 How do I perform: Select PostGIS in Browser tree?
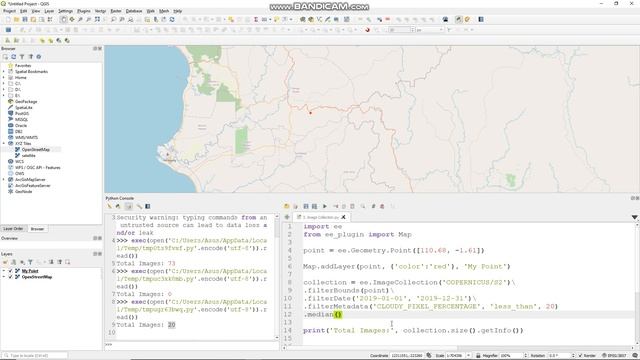tap(22, 113)
